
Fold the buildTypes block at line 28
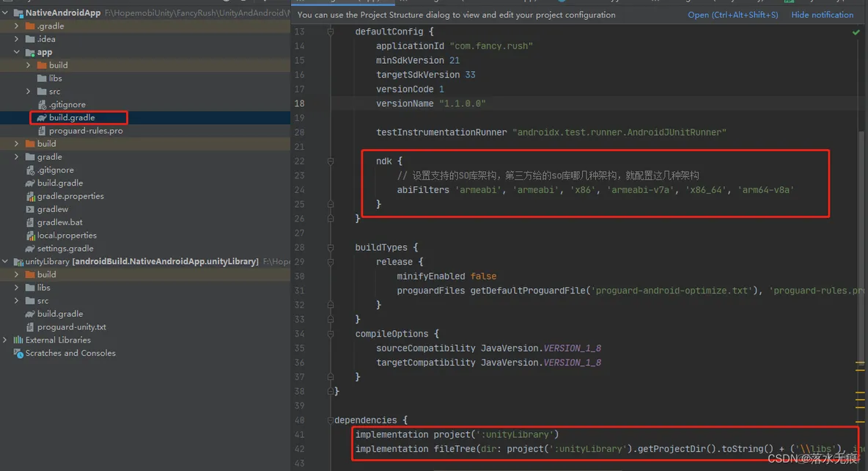331,247
